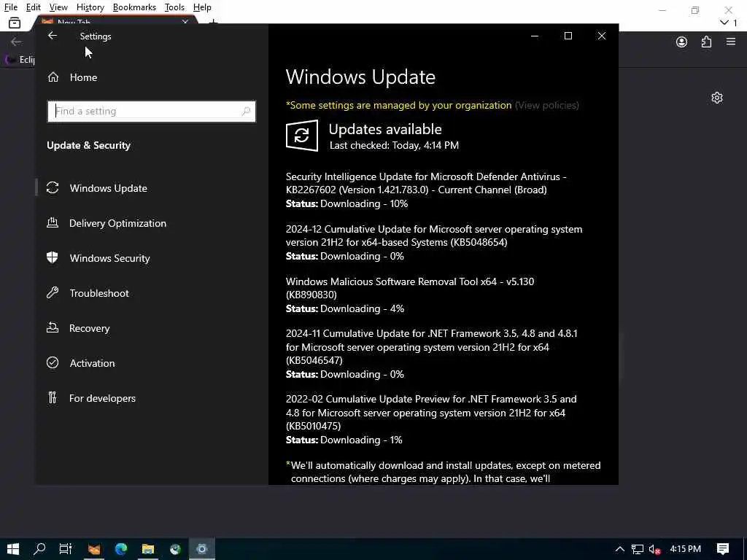Open the browser History menu
The image size is (747, 560).
[x=90, y=7]
